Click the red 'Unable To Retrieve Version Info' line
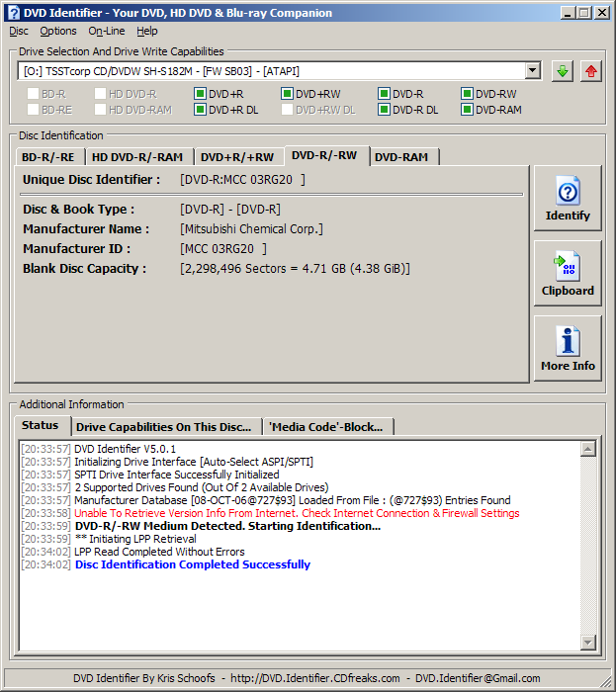 297,513
